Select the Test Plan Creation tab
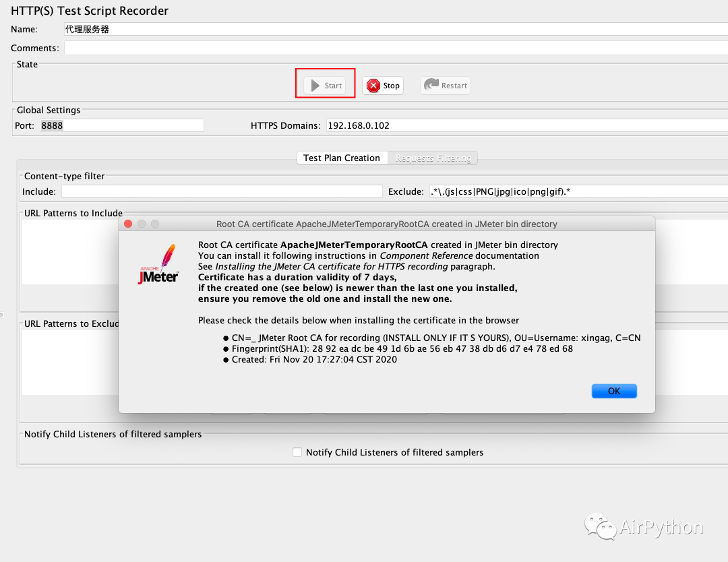Viewport: 728px width, 562px height. coord(342,158)
